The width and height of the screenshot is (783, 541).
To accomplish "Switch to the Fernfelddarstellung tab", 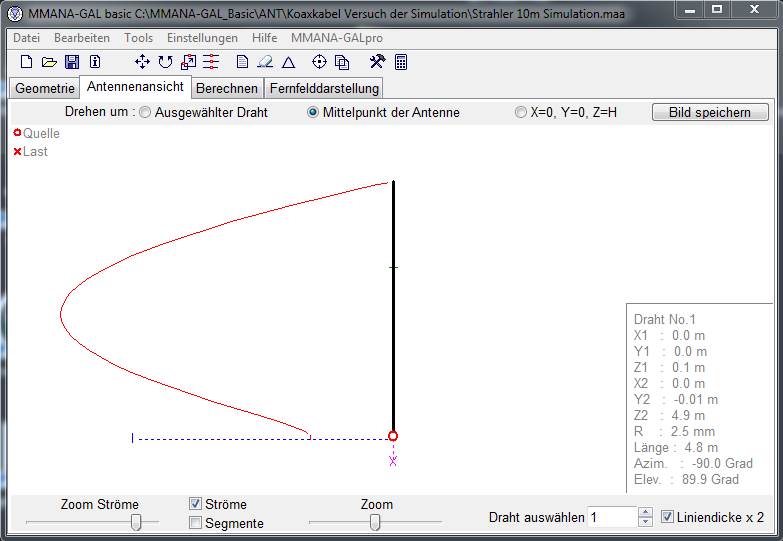I will click(324, 88).
